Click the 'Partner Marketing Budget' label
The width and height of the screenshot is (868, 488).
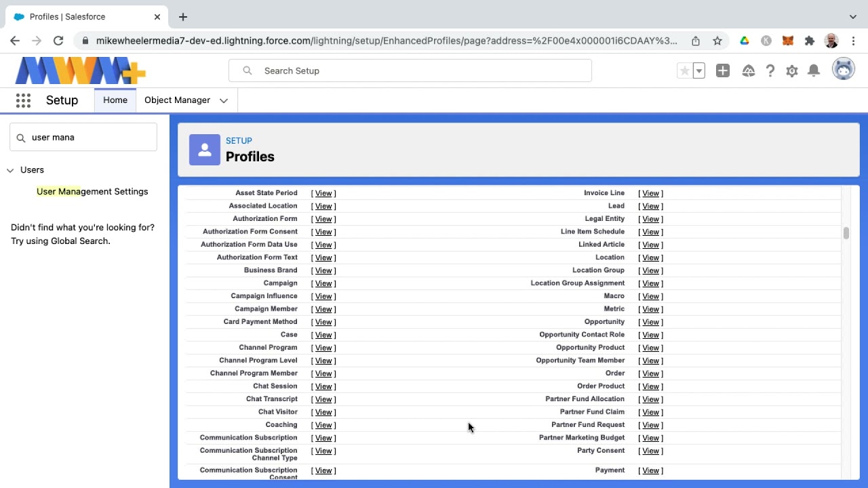click(x=582, y=438)
